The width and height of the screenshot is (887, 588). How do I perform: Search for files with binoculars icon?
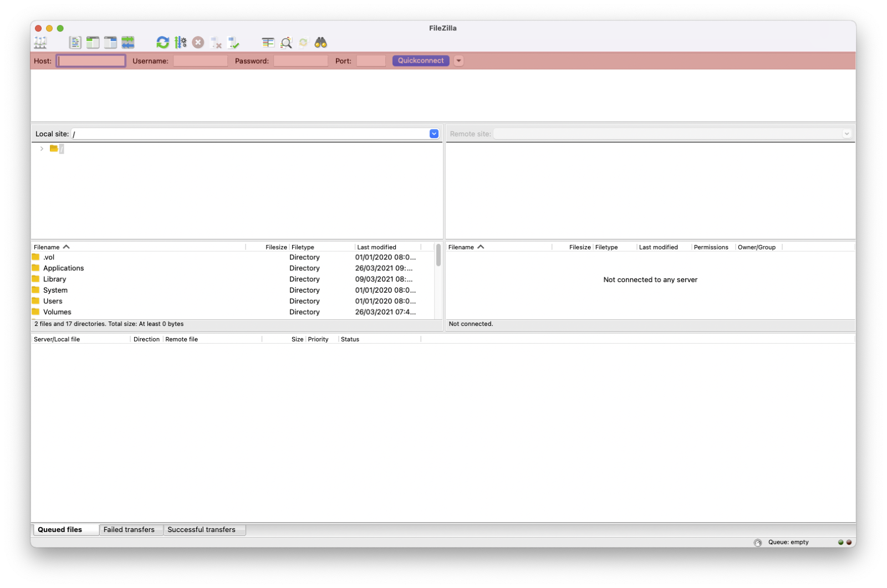(321, 43)
